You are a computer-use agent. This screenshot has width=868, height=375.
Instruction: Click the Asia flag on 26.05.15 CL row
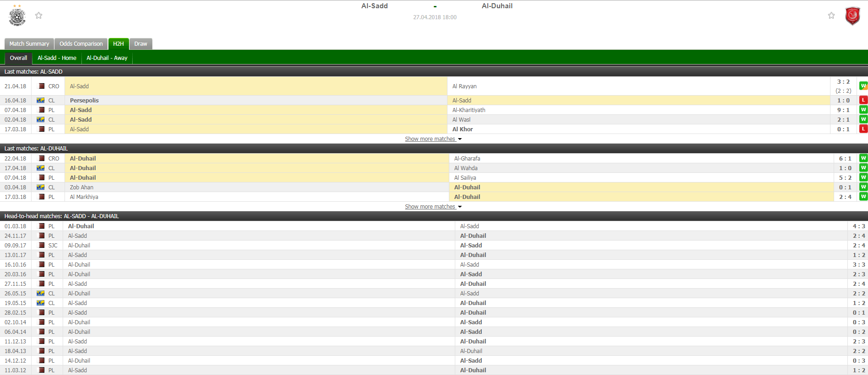[40, 293]
